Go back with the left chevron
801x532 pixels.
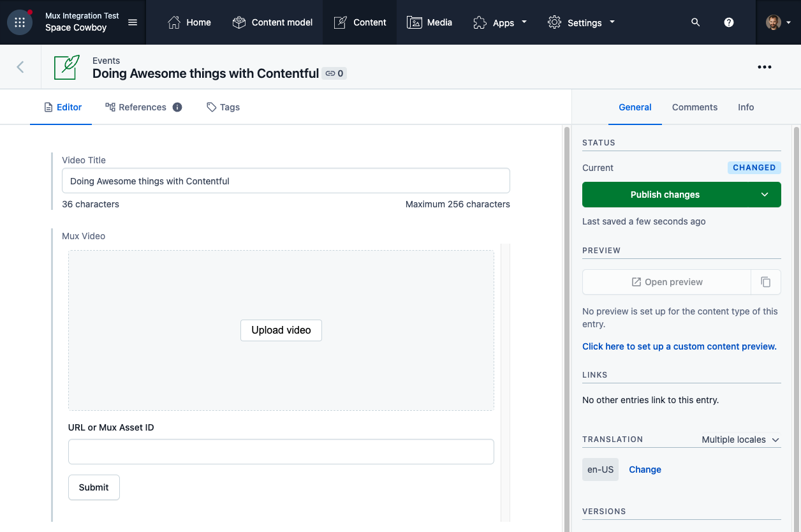(x=20, y=67)
